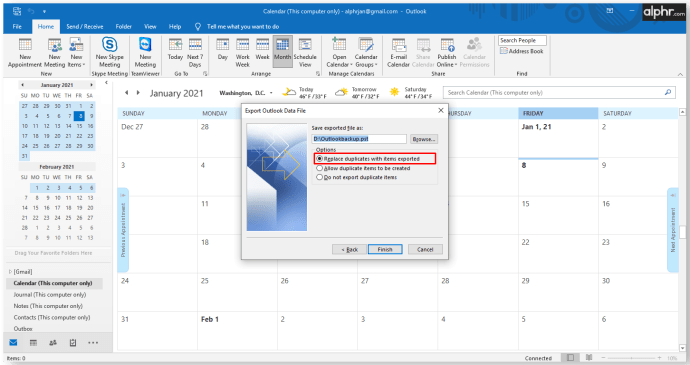Open the Help tab
This screenshot has width=690, height=365.
[175, 26]
